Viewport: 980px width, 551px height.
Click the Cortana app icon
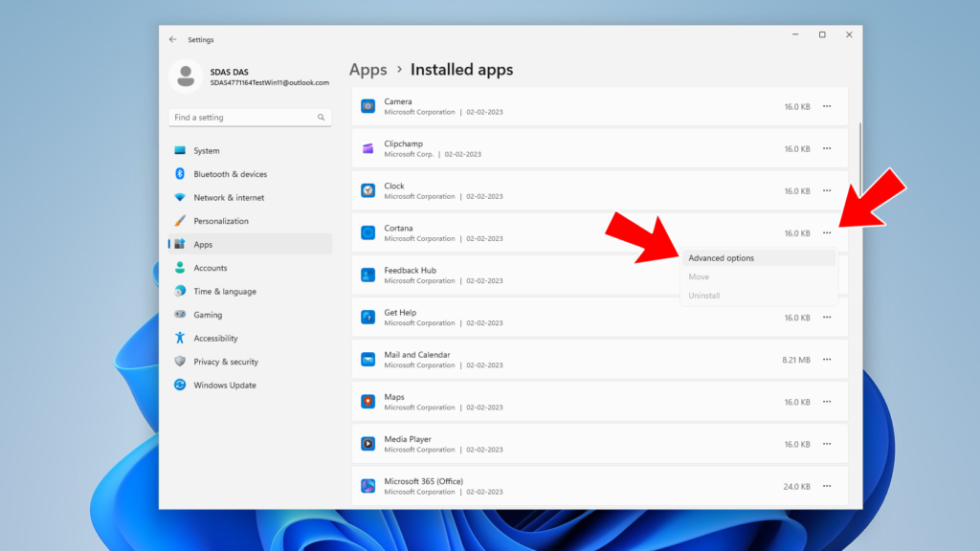tap(368, 233)
